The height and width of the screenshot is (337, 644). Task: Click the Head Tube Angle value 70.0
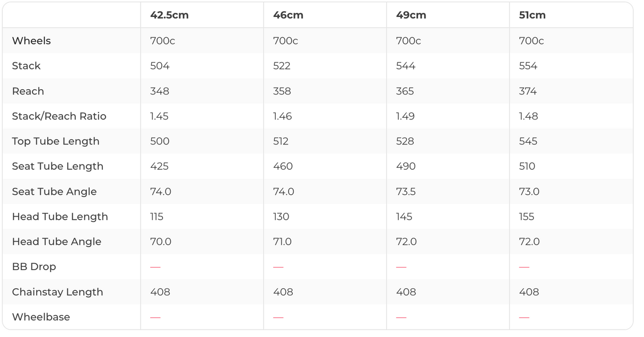[161, 242]
